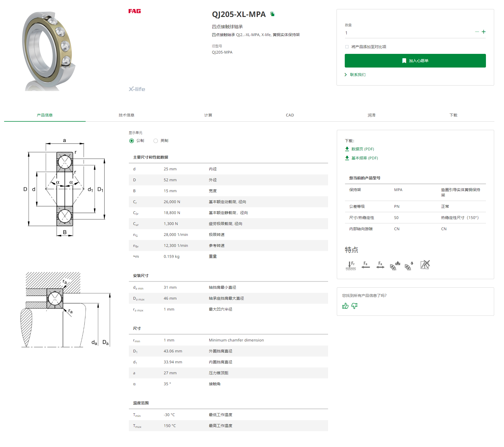This screenshot has height=447, width=504.
Task: Select the 公制 metric units radio
Action: (132, 141)
